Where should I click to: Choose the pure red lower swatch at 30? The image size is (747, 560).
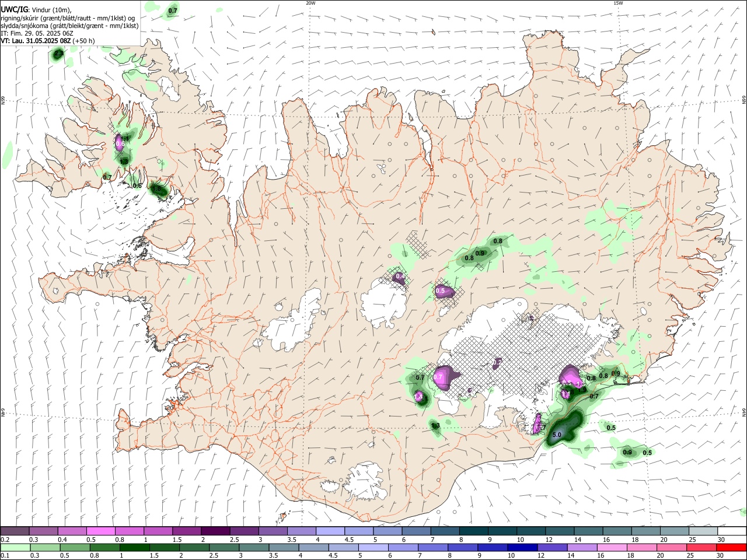(x=731, y=547)
